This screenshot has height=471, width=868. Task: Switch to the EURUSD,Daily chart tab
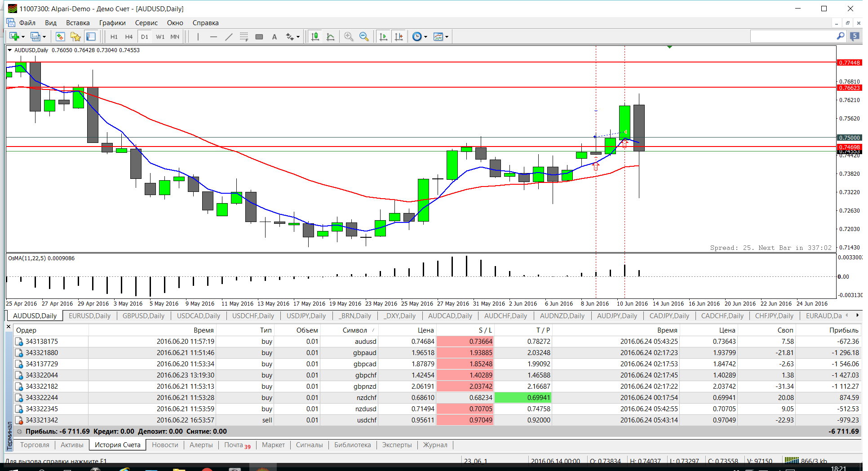(x=89, y=316)
